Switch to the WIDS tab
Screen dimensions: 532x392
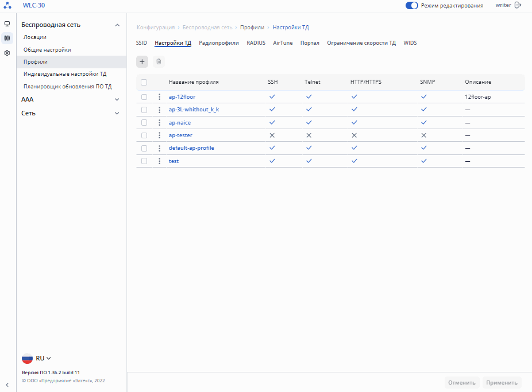pos(410,43)
